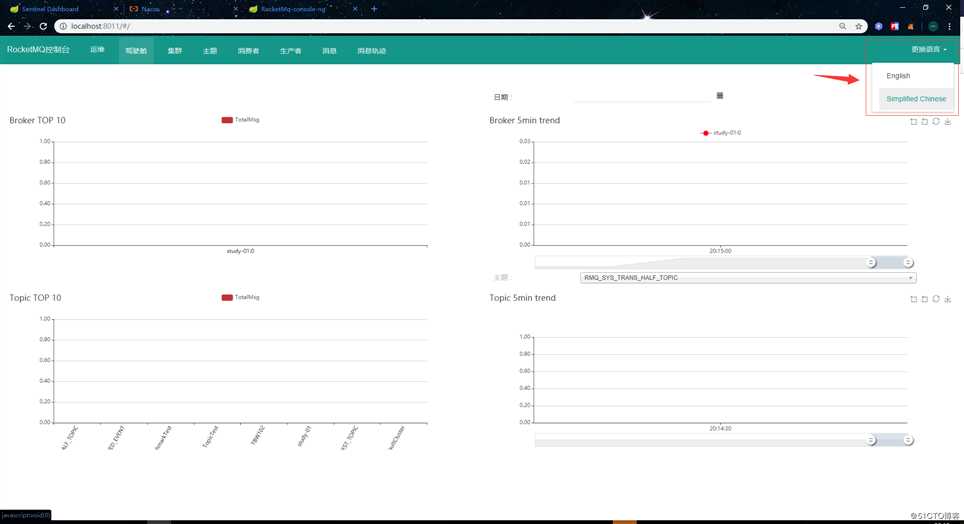Bookmark this page with the star icon

[x=859, y=26]
